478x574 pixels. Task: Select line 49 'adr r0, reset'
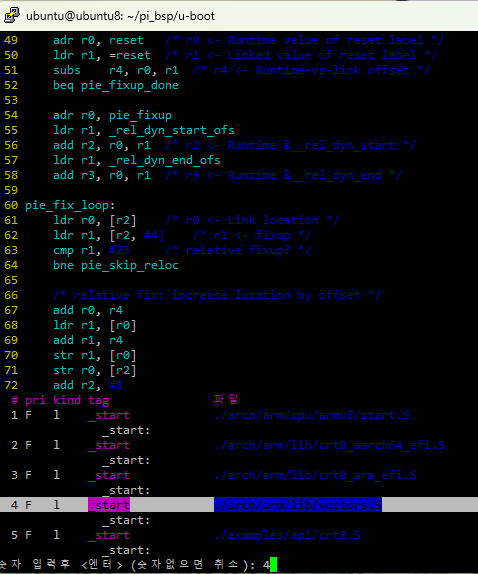[98, 40]
